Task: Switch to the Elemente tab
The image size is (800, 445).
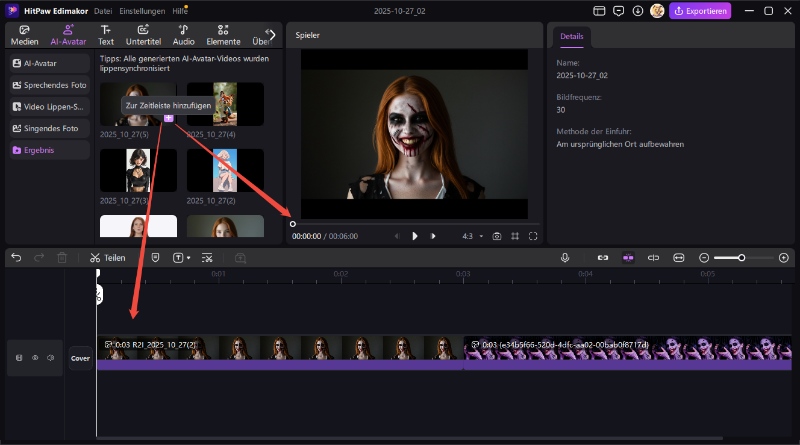Action: tap(223, 35)
